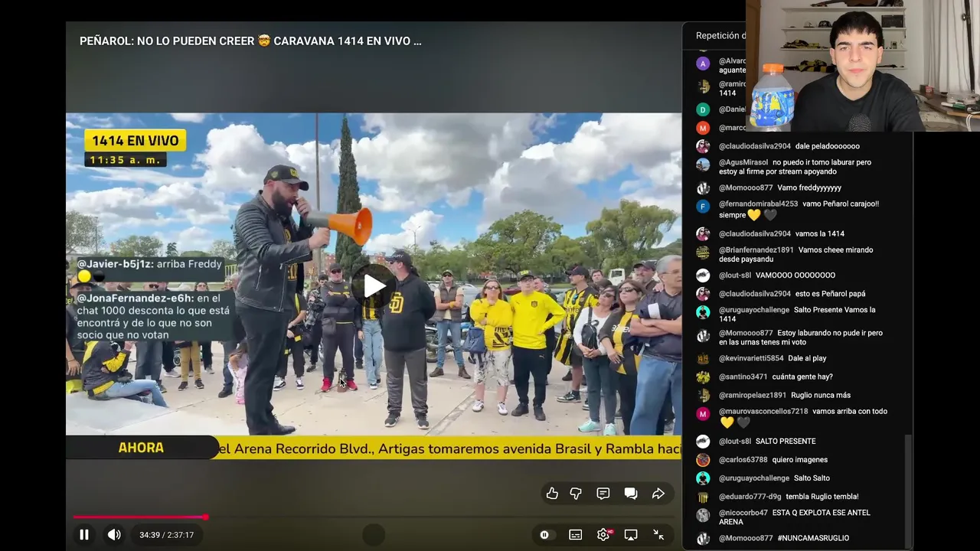
Task: Click avatar beside 'SALTO PRESENTE' message
Action: 703,442
